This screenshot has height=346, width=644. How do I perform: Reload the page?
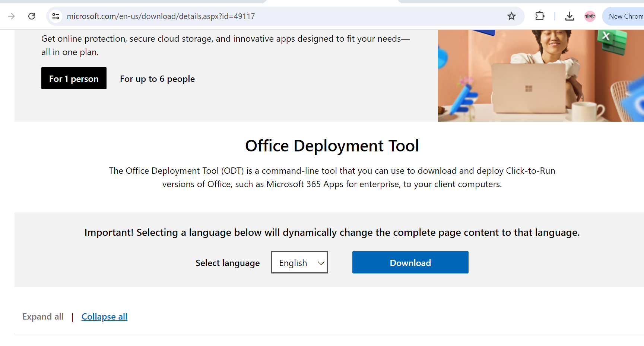(32, 16)
